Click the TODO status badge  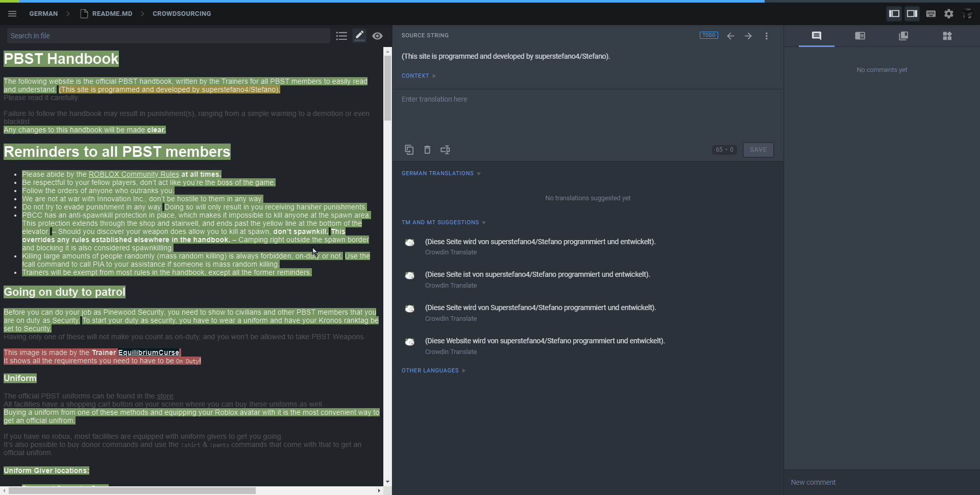[709, 35]
